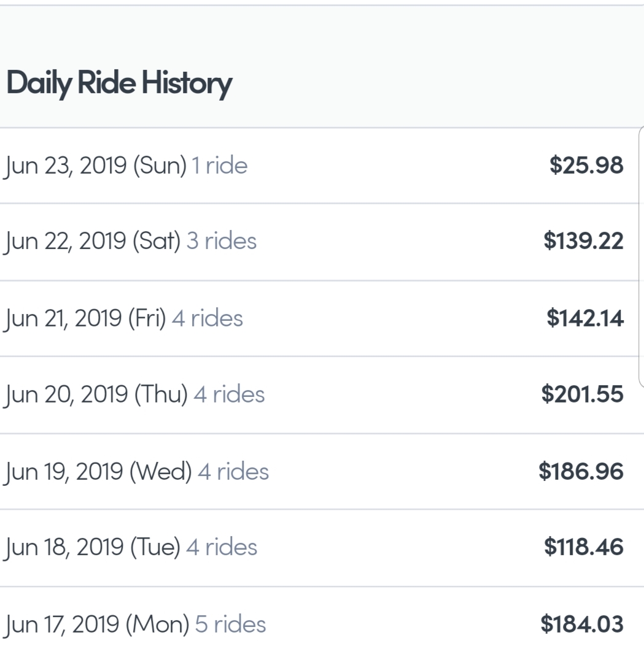The height and width of the screenshot is (654, 644).
Task: Click the scrollbar beside the ride list
Action: click(x=641, y=258)
